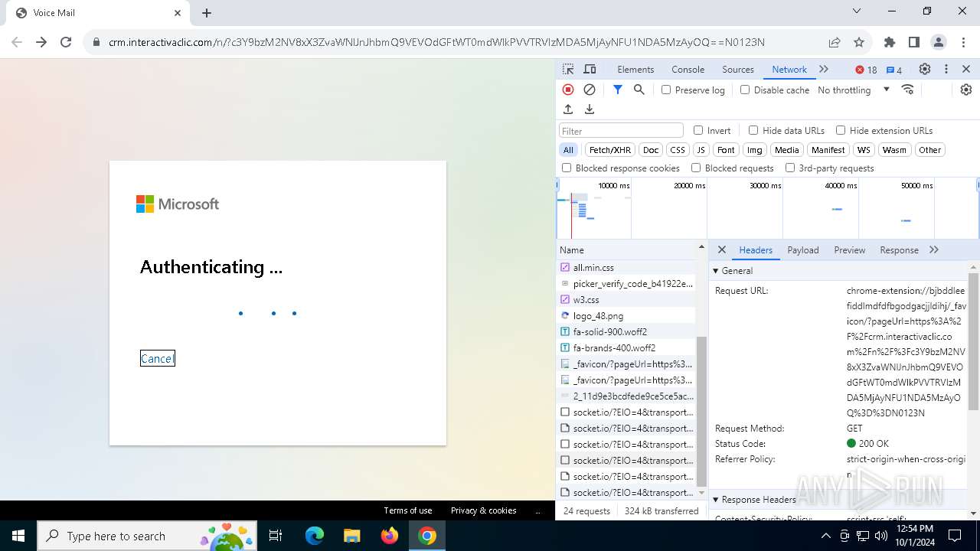Open the network search magnifier
This screenshot has width=980, height=551.
point(639,90)
